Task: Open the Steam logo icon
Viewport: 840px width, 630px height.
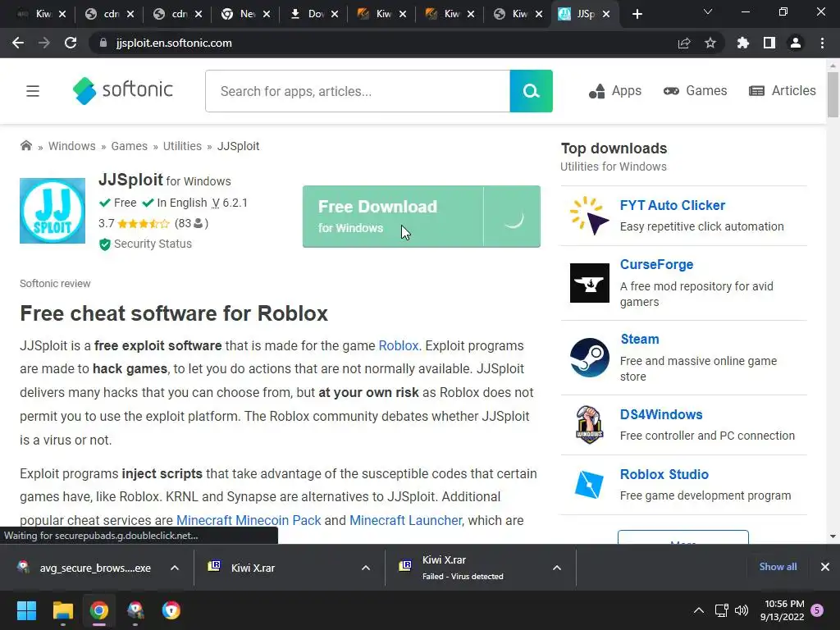Action: coord(589,358)
